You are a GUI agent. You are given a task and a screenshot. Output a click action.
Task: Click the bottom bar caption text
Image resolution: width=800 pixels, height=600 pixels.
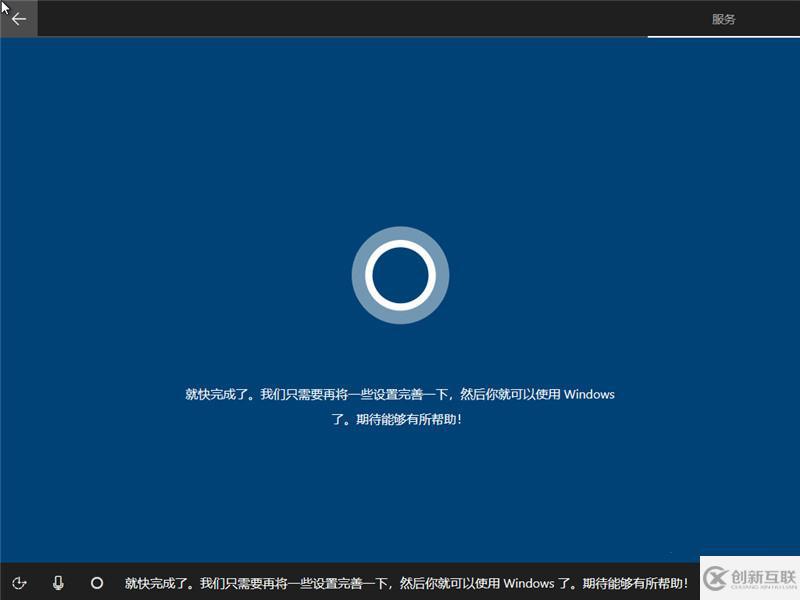(400, 583)
